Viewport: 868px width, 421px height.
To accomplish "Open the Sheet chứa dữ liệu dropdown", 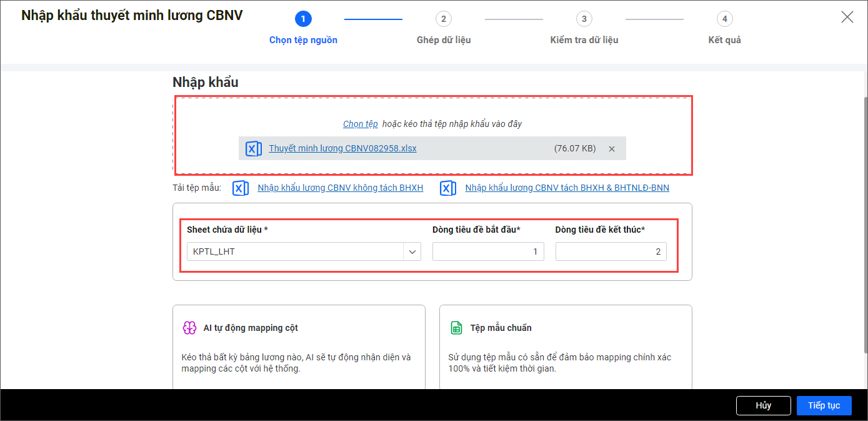I will click(x=412, y=251).
